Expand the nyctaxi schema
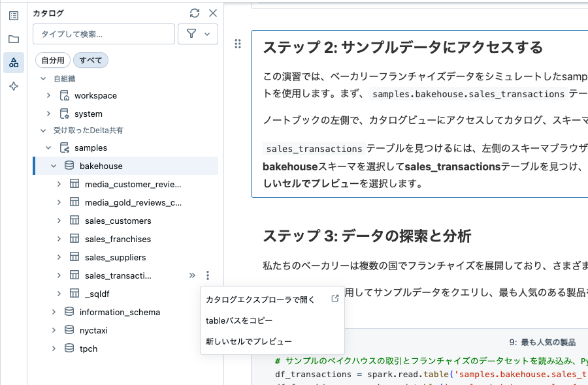This screenshot has width=588, height=385. coord(54,330)
